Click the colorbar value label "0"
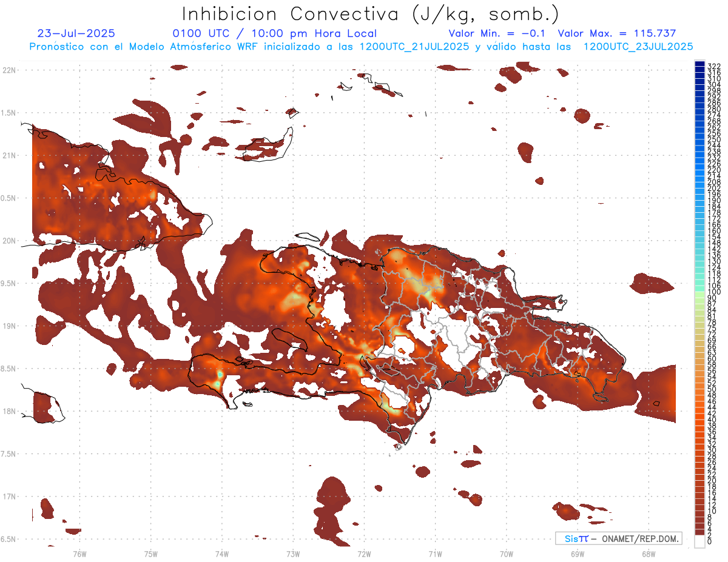The image size is (728, 562). coord(710,543)
